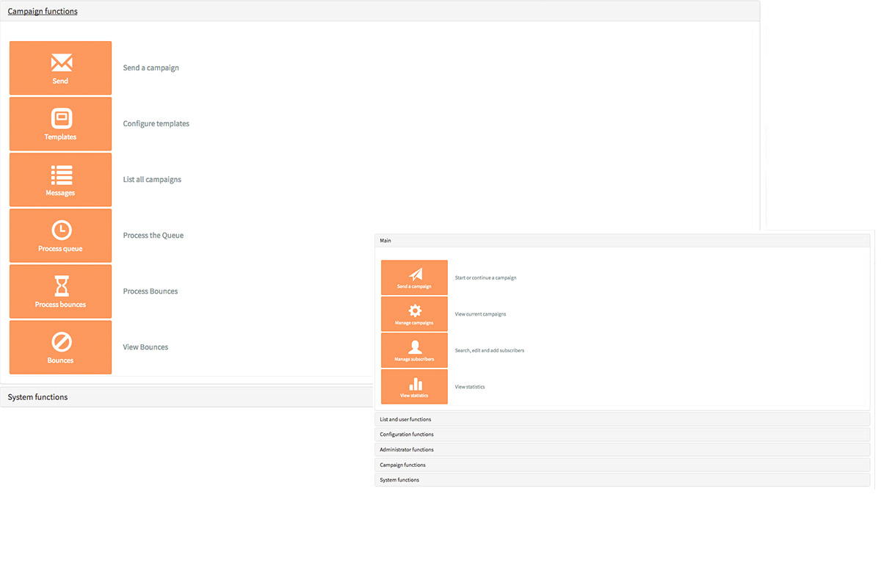The height and width of the screenshot is (588, 881).
Task: Click the Send a campaign paper-plane tile
Action: (x=414, y=277)
